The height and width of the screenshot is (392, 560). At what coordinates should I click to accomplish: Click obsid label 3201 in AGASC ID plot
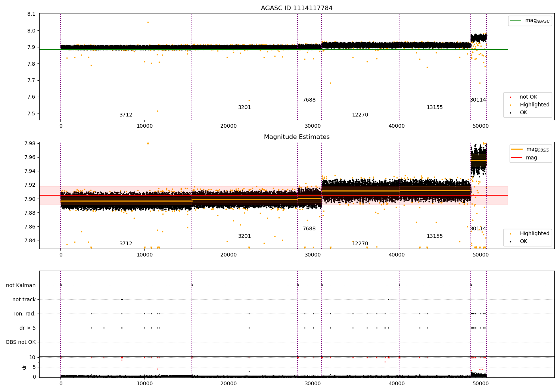coord(245,108)
